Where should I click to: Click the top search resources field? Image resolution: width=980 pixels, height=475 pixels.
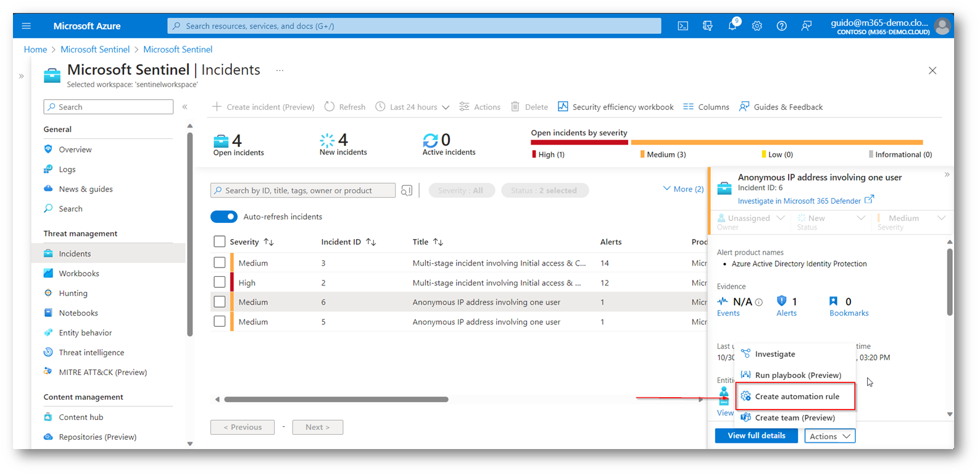[x=414, y=26]
